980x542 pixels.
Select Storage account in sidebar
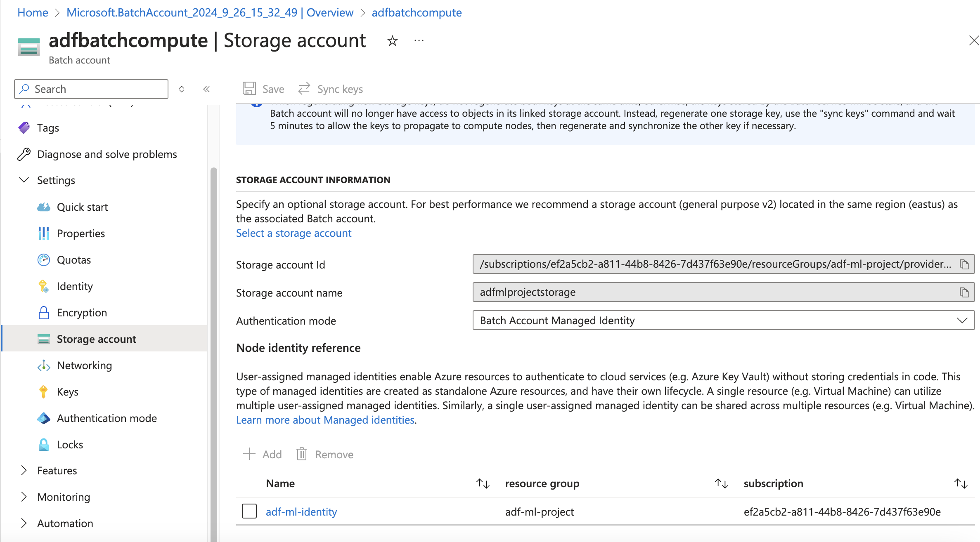[x=105, y=339]
